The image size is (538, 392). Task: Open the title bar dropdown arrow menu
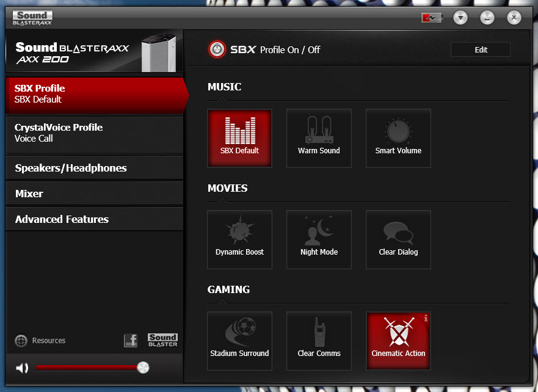point(460,18)
